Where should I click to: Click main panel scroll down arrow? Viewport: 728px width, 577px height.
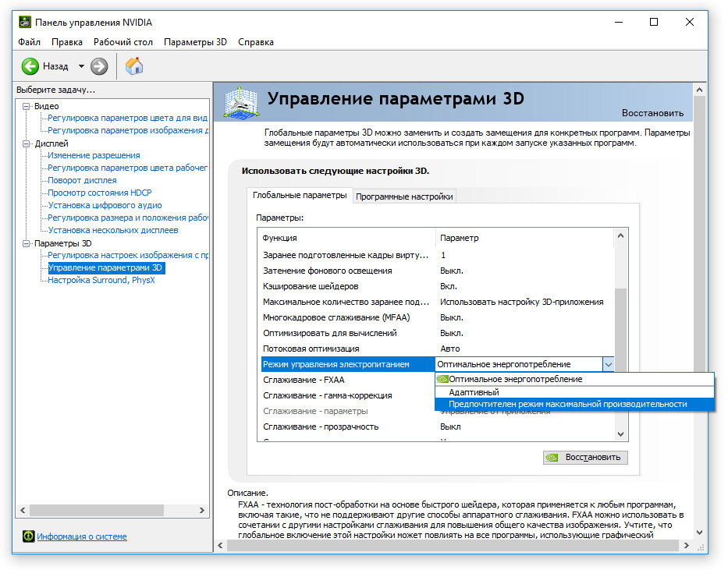699,533
